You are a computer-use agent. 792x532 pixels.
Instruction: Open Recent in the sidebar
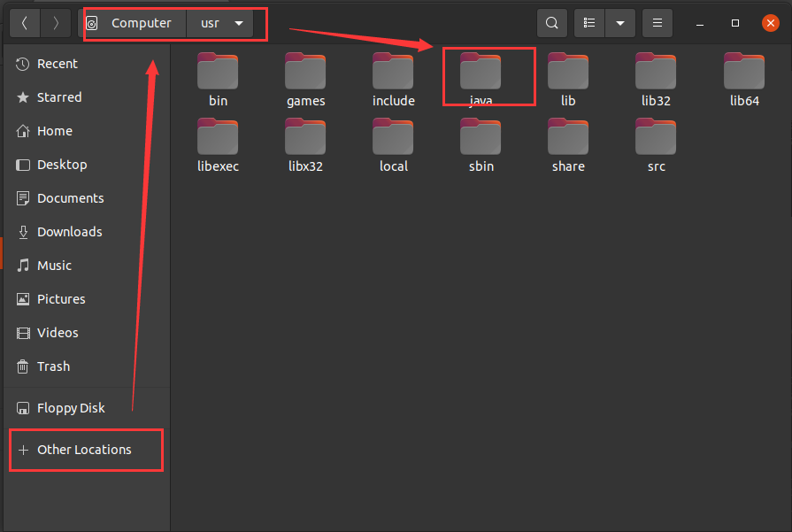[87, 64]
